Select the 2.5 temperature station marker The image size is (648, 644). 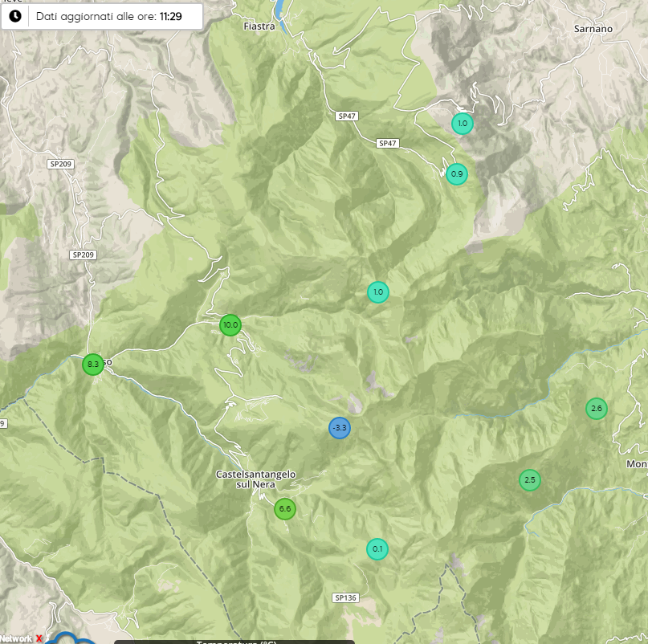tap(529, 481)
